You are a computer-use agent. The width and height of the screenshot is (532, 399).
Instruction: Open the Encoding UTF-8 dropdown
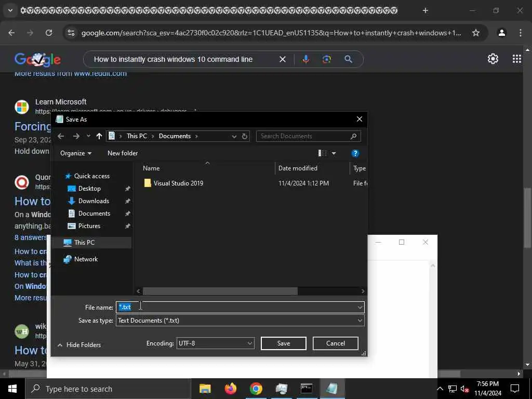pyautogui.click(x=215, y=343)
